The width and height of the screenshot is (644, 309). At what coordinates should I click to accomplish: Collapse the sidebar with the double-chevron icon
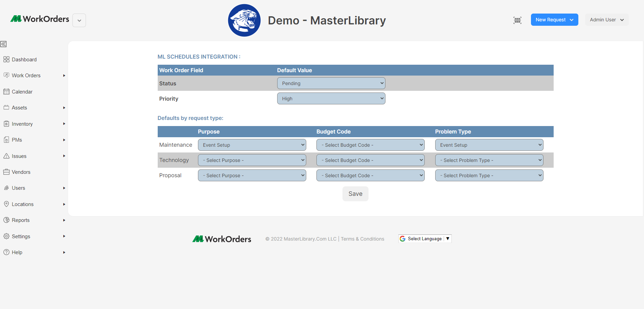click(3, 44)
